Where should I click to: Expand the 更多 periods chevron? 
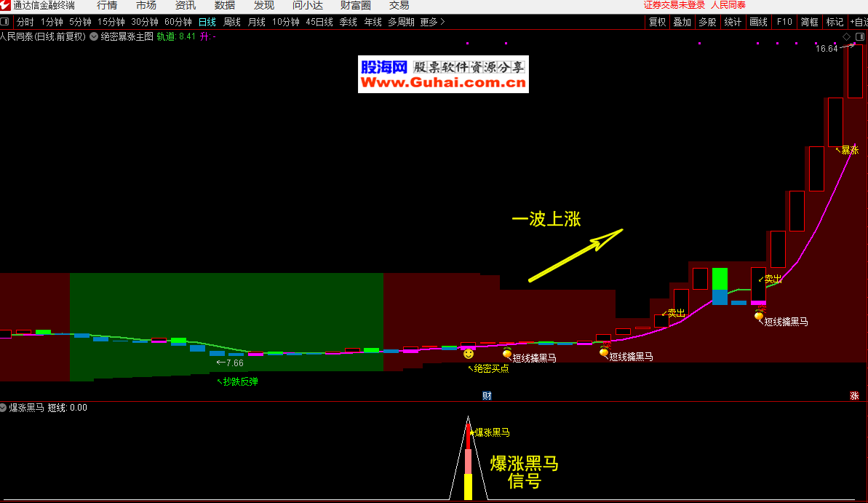tap(442, 22)
